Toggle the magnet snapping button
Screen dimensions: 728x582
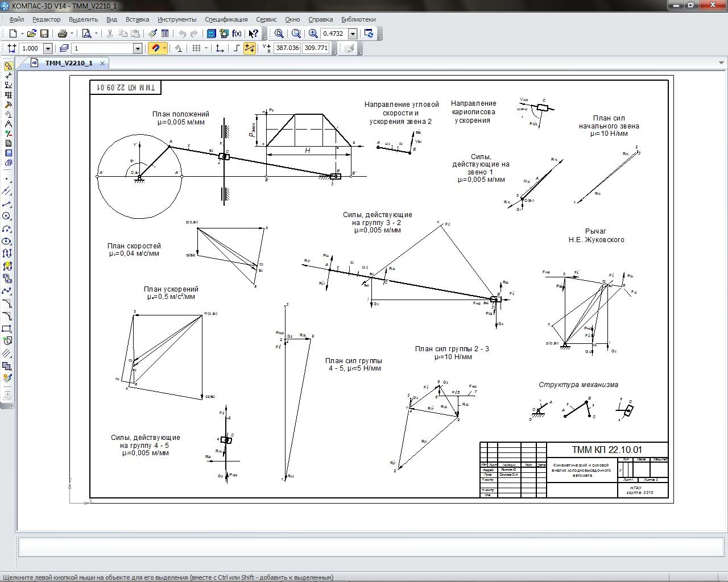[x=155, y=48]
